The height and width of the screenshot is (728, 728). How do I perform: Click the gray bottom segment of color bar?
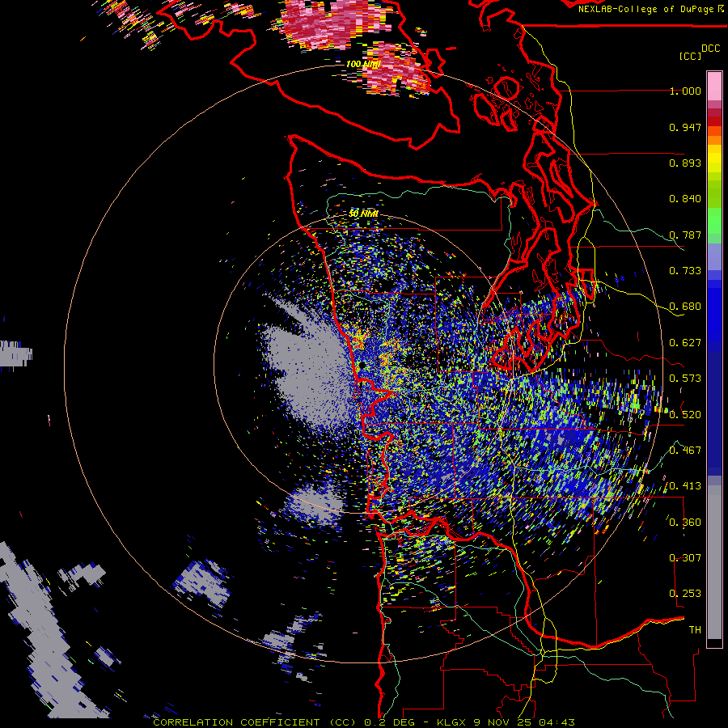coord(714,562)
